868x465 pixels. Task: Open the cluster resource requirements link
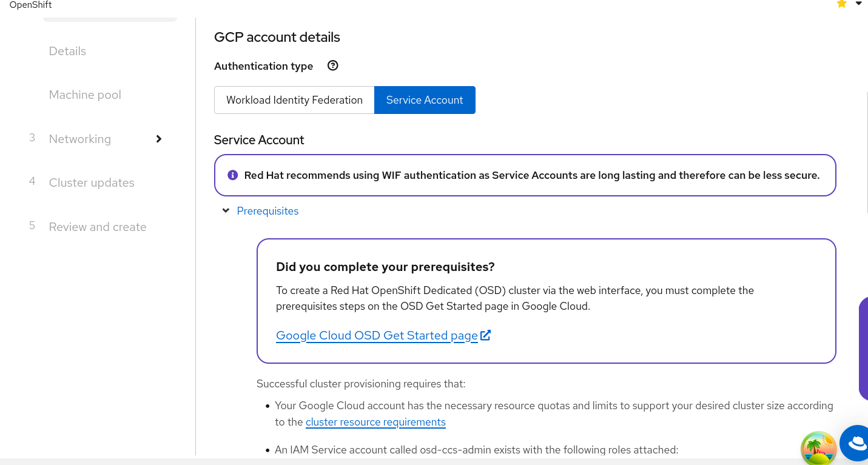click(x=375, y=422)
